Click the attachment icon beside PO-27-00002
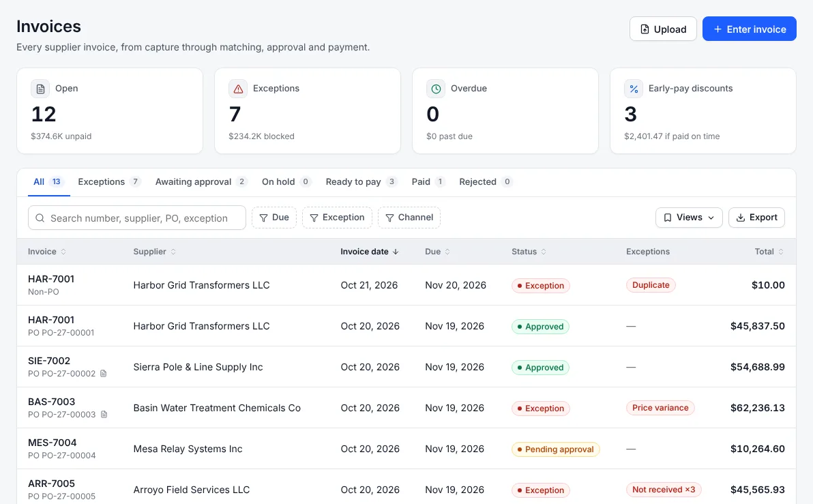This screenshot has height=504, width=813. (x=103, y=373)
